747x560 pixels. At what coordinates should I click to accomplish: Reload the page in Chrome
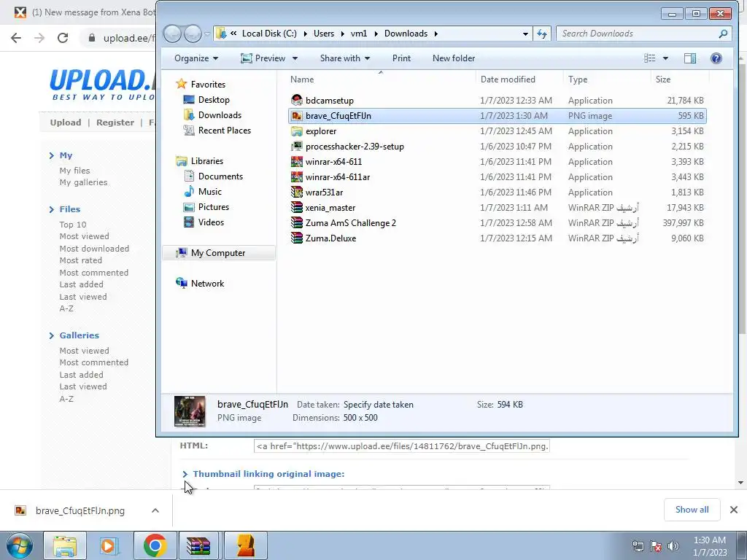(63, 38)
